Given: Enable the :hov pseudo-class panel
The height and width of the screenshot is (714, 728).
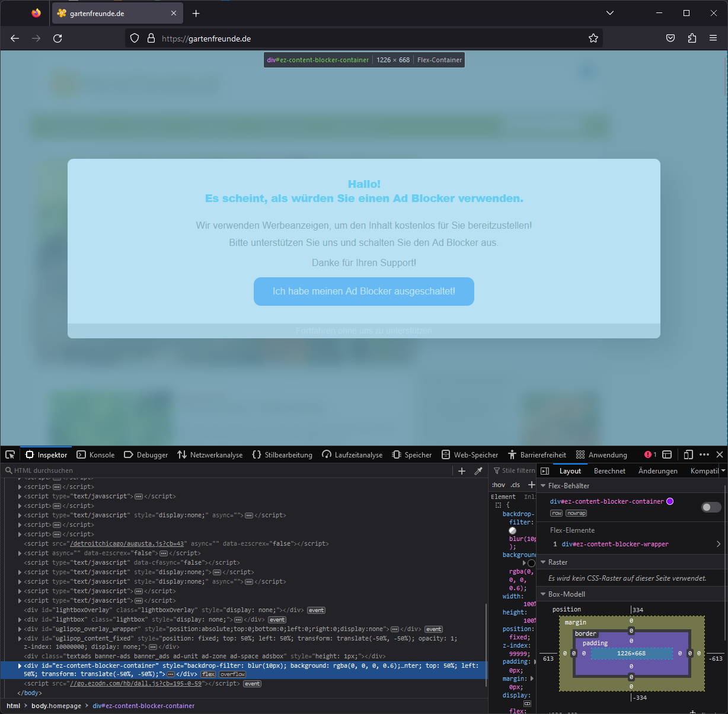Looking at the screenshot, I should tap(499, 484).
